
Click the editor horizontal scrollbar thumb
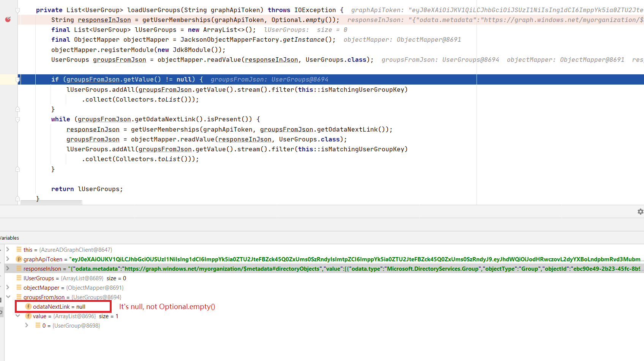click(51, 202)
